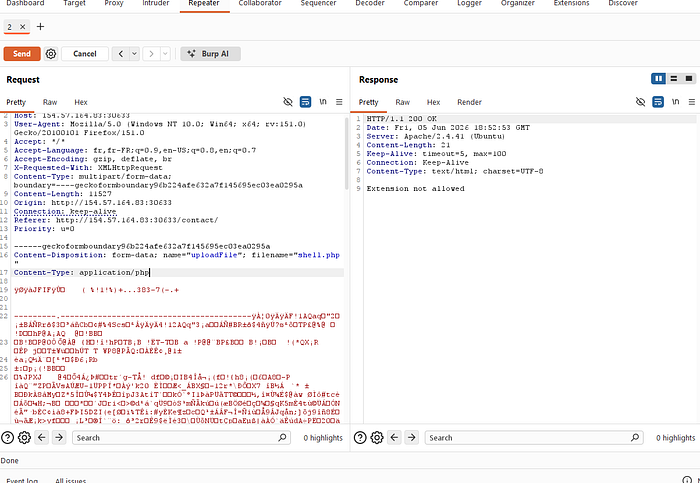This screenshot has width=700, height=483.
Task: Open the previous-request history dropdown
Action: (x=134, y=54)
